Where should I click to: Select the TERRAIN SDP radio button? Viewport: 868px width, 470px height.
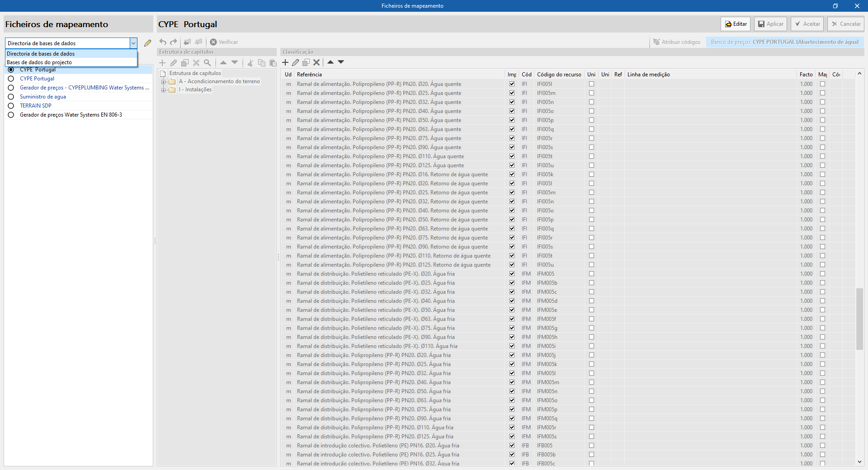pos(11,106)
